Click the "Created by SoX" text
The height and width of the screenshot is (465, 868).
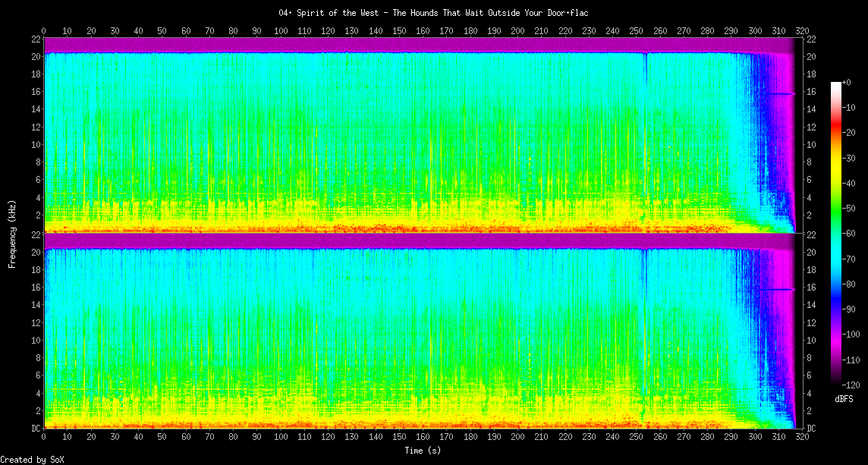[x=33, y=460]
